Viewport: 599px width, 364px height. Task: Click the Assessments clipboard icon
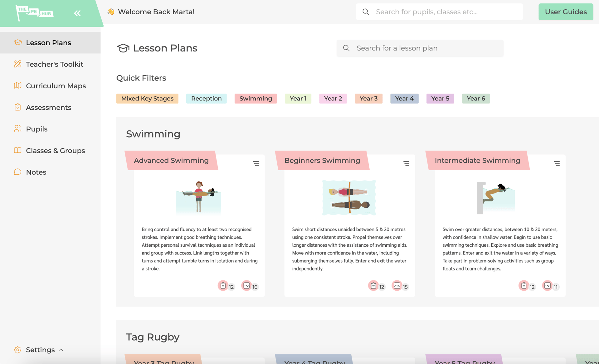[x=18, y=107]
